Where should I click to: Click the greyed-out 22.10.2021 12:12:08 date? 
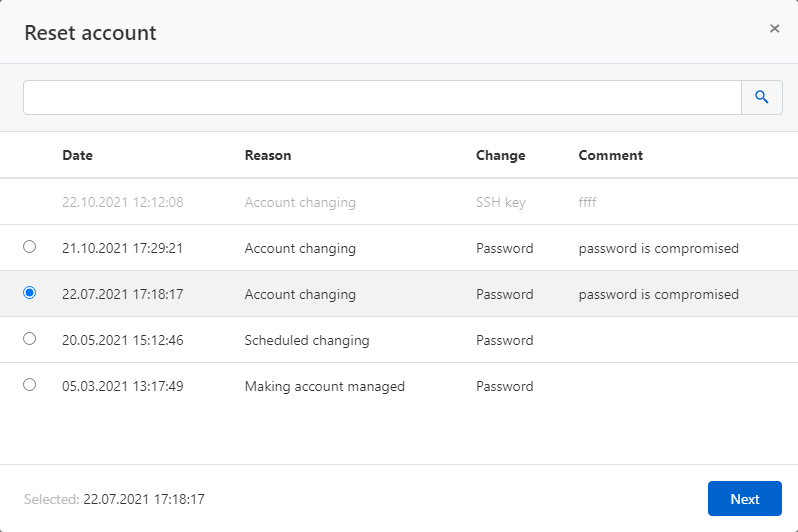tap(122, 202)
